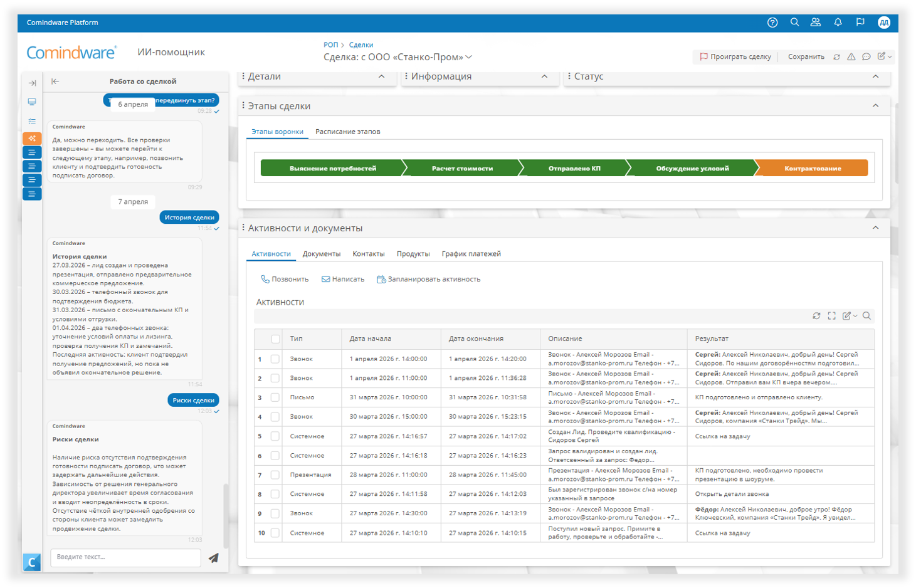Search within the activities table

(866, 316)
